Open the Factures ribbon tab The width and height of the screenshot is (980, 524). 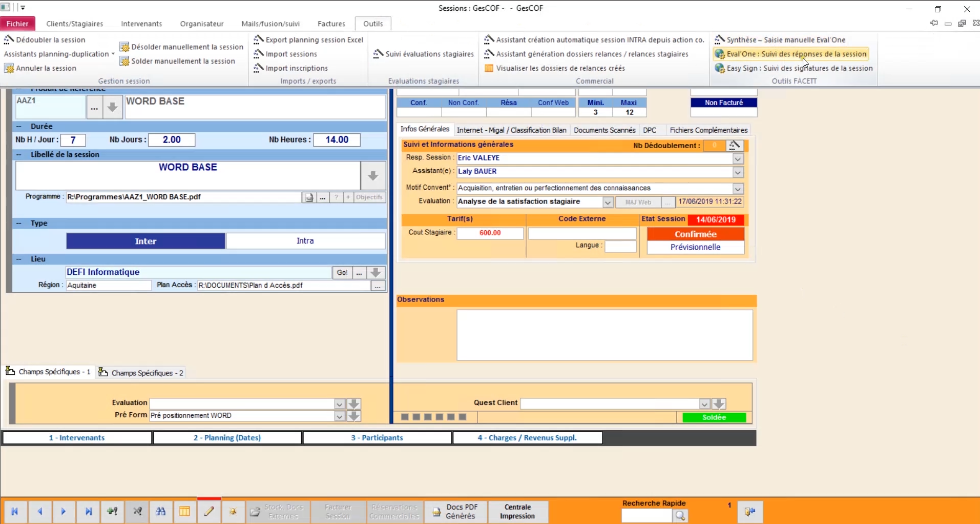click(331, 24)
